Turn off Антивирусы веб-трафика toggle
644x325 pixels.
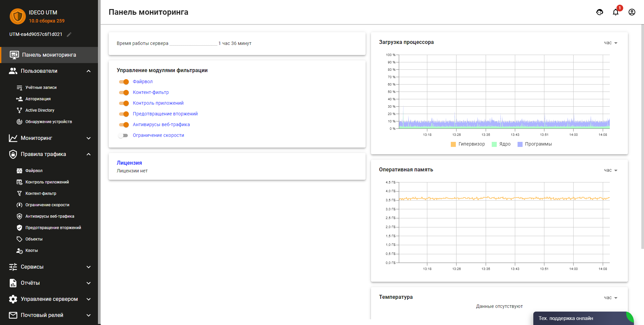(x=124, y=125)
